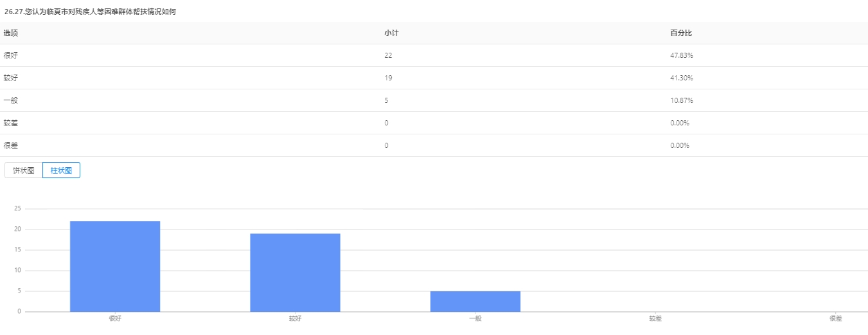Click the question title 26.27 text
This screenshot has width=868, height=335.
coord(90,12)
